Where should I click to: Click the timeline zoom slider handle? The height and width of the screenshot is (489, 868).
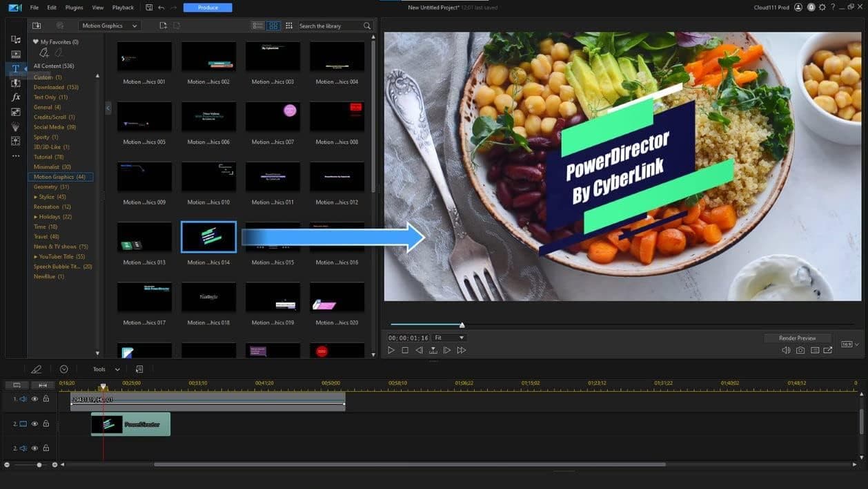pyautogui.click(x=39, y=465)
